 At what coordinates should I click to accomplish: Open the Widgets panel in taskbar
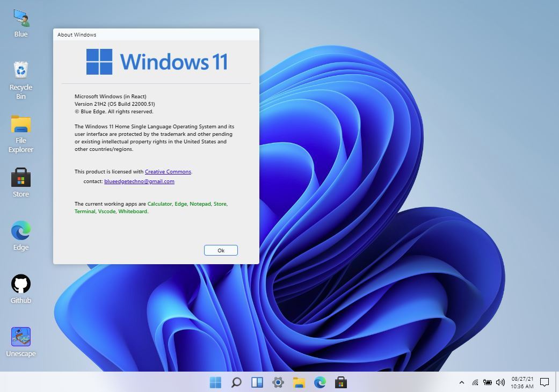point(257,382)
